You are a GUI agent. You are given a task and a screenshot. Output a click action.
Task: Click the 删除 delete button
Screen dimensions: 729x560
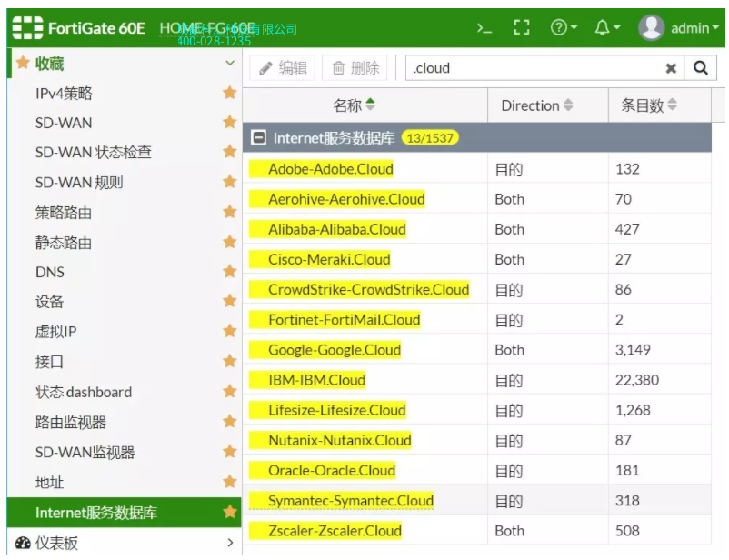355,68
